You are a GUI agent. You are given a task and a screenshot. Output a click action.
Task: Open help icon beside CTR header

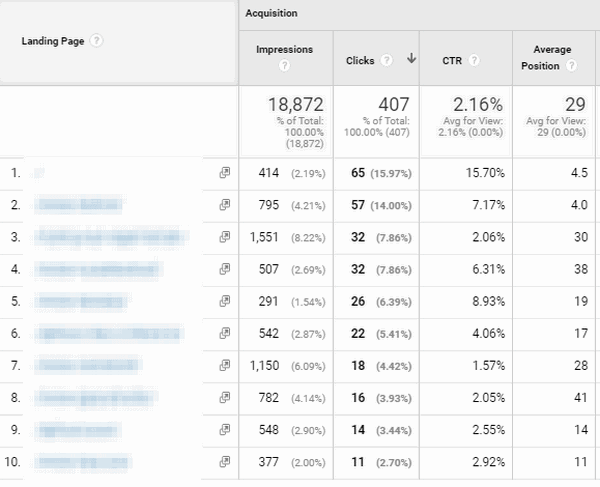tap(474, 60)
